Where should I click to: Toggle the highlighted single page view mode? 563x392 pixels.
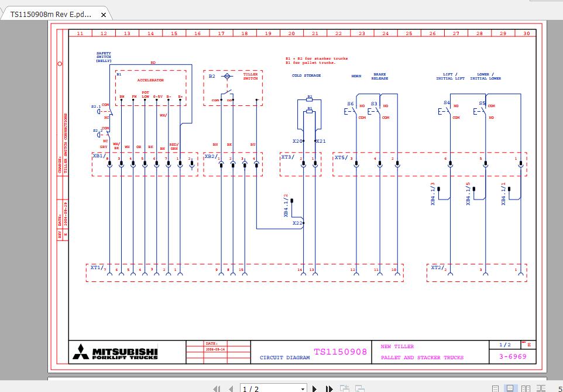(x=510, y=388)
